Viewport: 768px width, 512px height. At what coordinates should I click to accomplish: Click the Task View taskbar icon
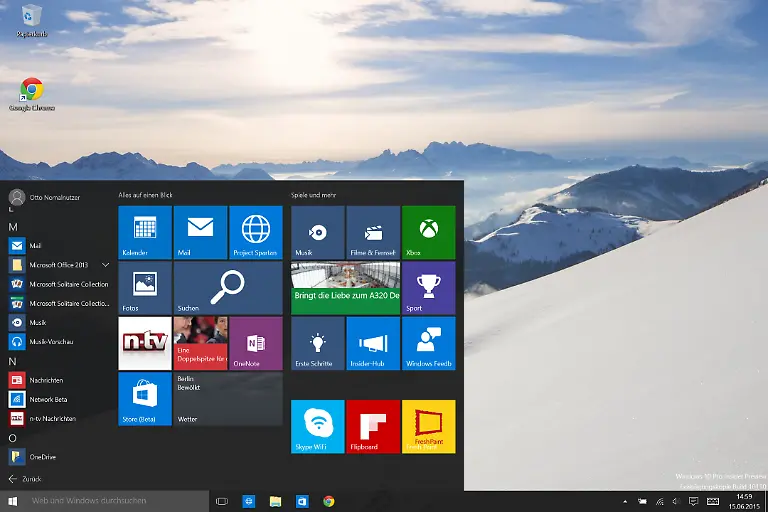point(222,501)
